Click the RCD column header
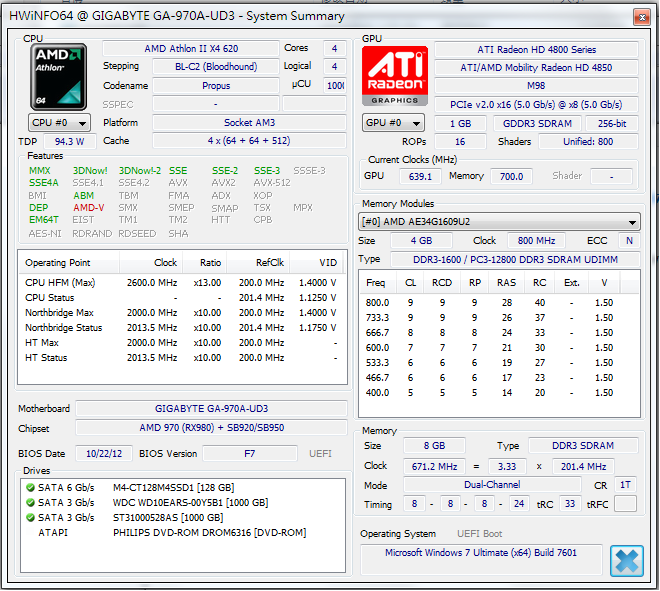Screen dimensions: 660x591 pyautogui.click(x=442, y=283)
